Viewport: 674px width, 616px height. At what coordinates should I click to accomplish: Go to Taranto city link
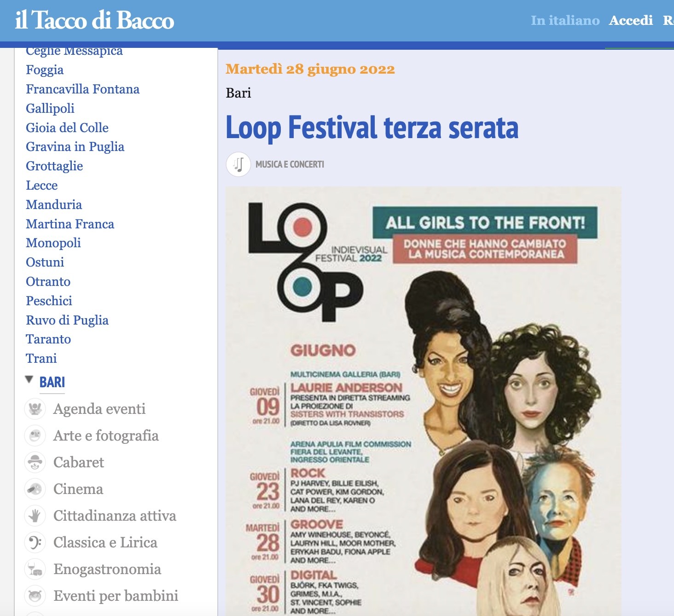pyautogui.click(x=48, y=339)
